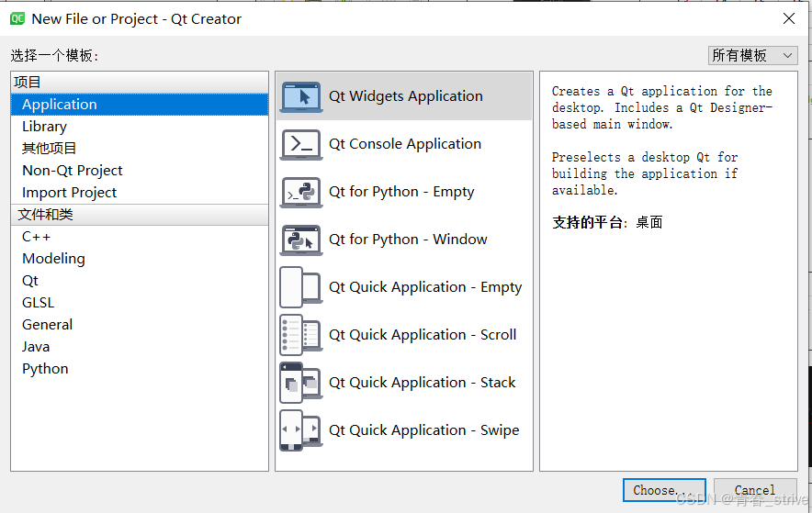Click the Qt for Python - Empty icon
The height and width of the screenshot is (513, 812).
click(301, 192)
